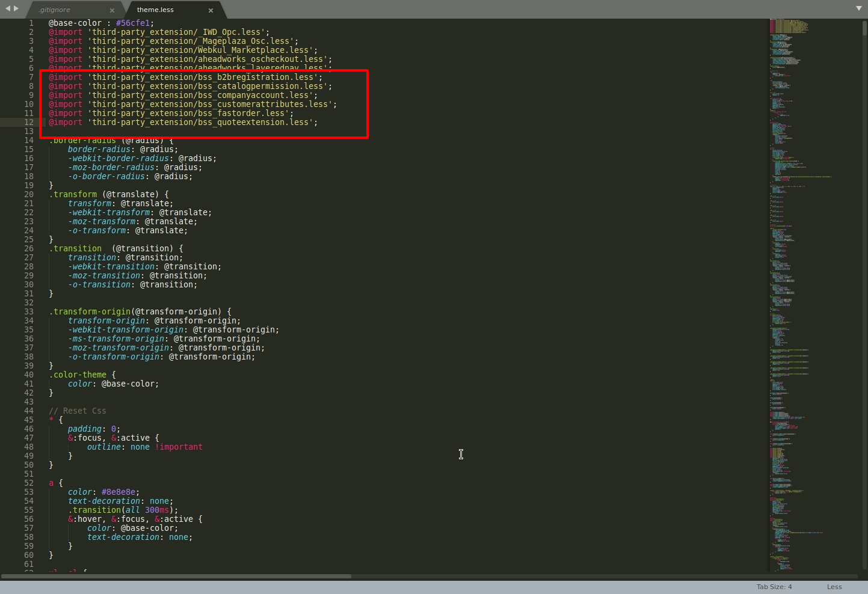868x594 pixels.
Task: Click the Webkul_Marketplace.less import line
Action: click(183, 50)
